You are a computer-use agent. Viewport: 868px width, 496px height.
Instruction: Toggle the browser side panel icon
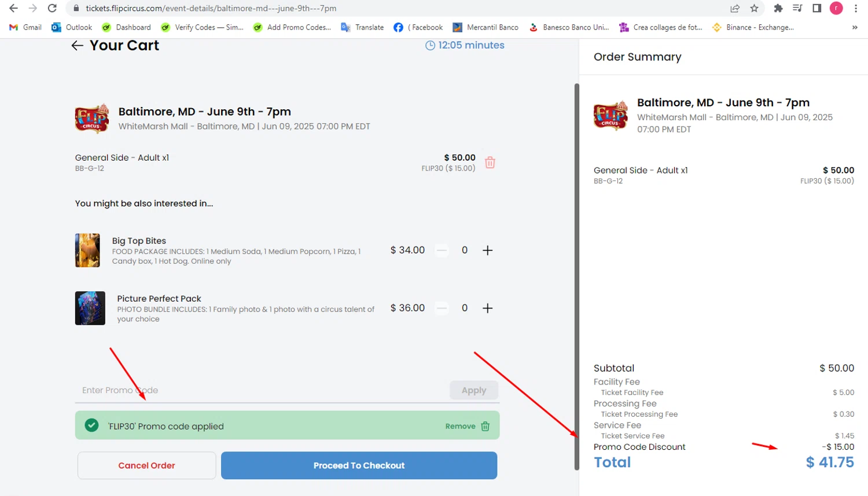point(816,8)
